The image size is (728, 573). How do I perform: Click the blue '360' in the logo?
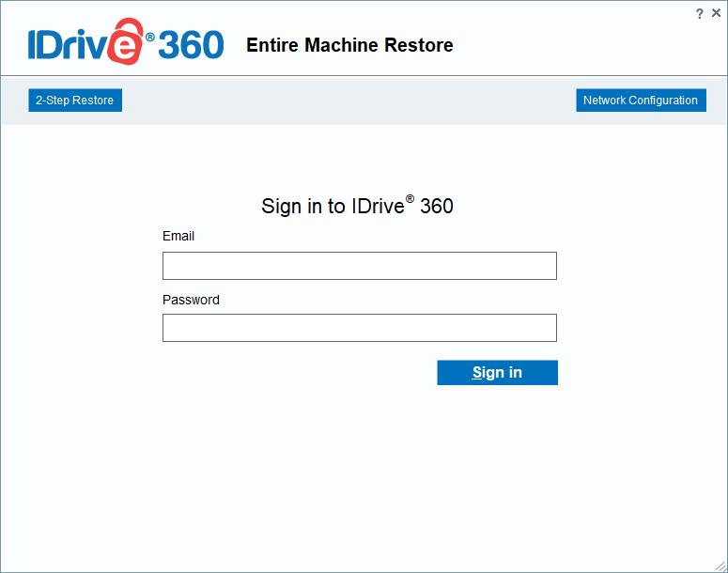[192, 45]
